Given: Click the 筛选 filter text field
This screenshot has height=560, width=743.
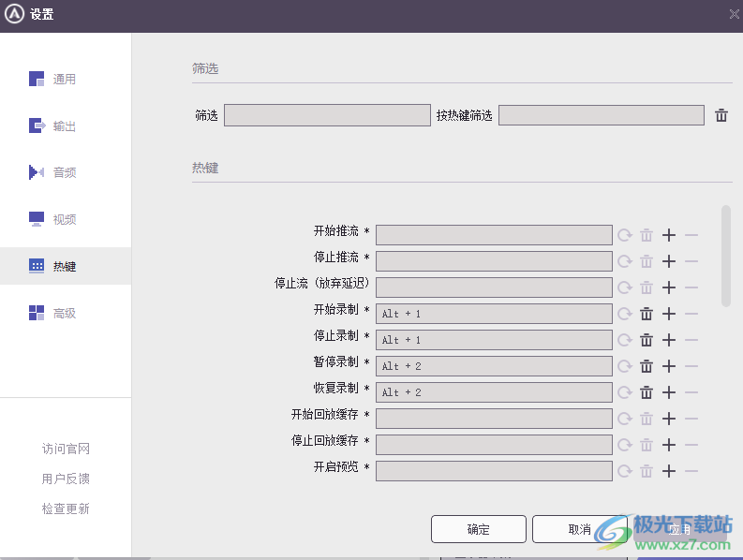Looking at the screenshot, I should pyautogui.click(x=327, y=115).
